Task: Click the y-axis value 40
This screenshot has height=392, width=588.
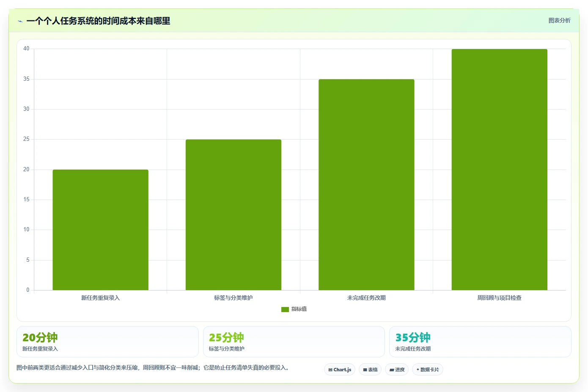Action: pos(26,49)
